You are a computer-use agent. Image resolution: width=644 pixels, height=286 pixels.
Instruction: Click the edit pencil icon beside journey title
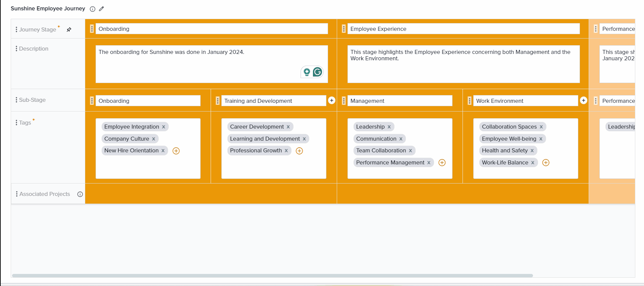[101, 9]
